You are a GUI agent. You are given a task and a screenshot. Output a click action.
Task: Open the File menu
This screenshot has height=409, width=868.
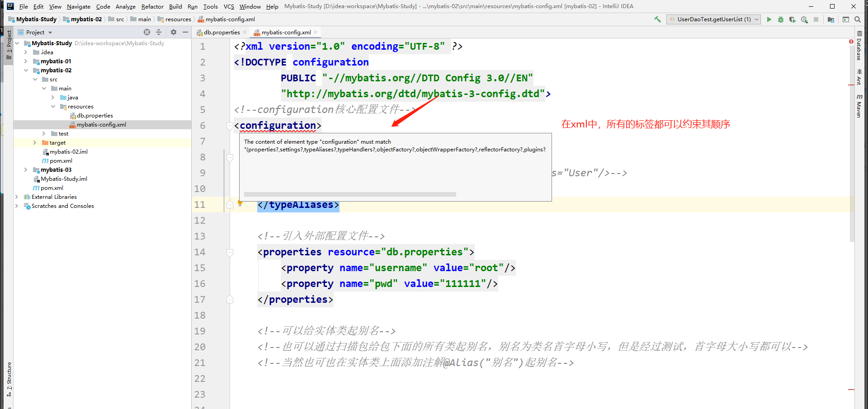tap(24, 6)
